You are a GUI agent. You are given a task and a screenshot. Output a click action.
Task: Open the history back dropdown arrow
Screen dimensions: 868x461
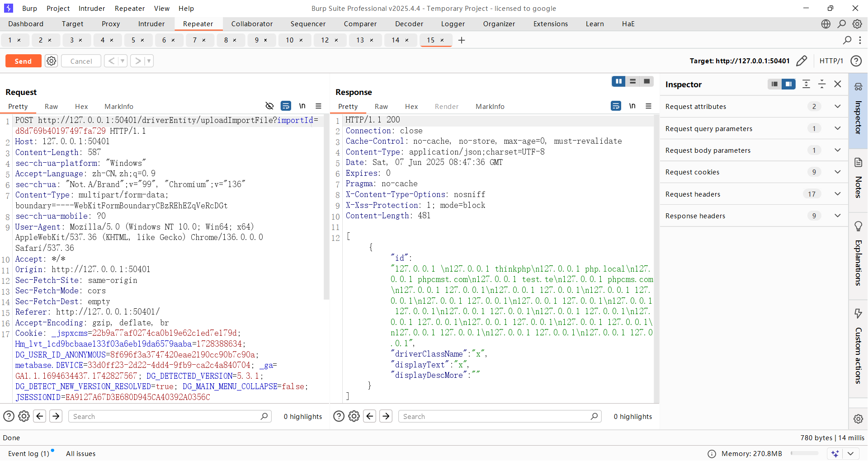coord(123,61)
